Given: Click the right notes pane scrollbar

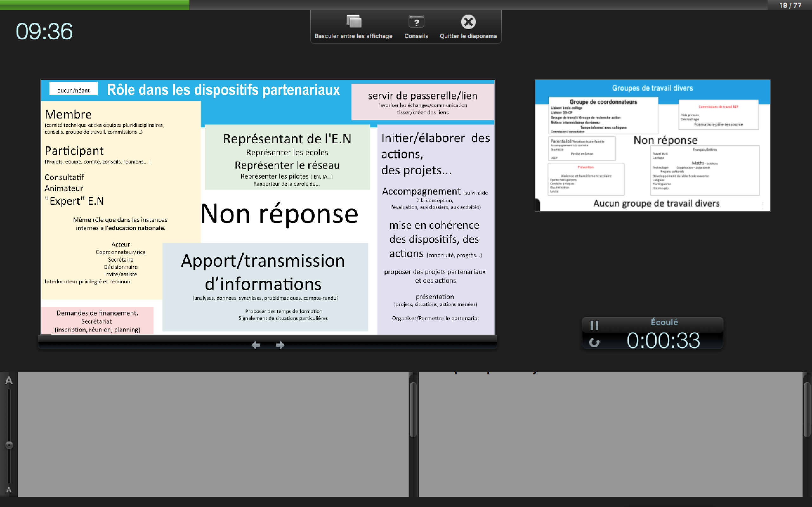Looking at the screenshot, I should [x=807, y=410].
